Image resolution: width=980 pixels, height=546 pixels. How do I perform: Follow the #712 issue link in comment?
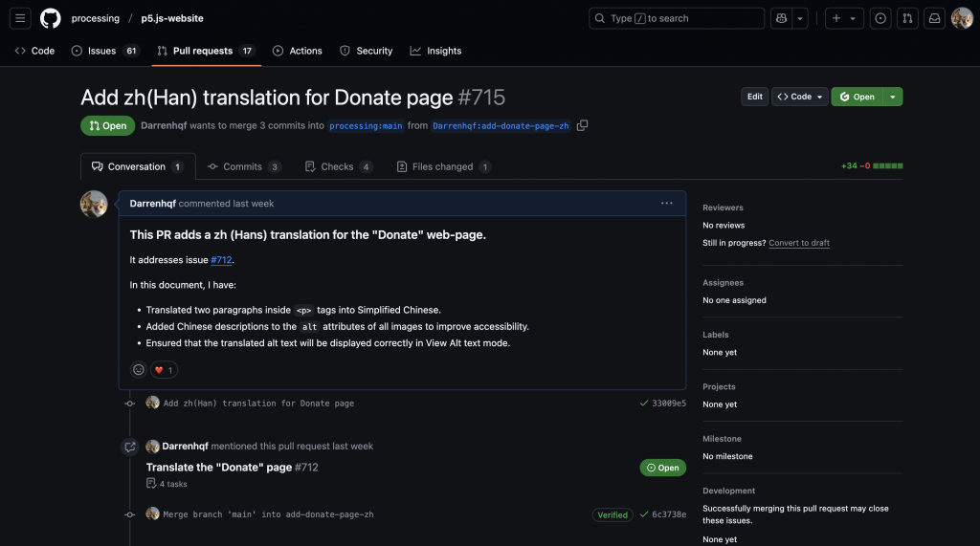coord(221,260)
